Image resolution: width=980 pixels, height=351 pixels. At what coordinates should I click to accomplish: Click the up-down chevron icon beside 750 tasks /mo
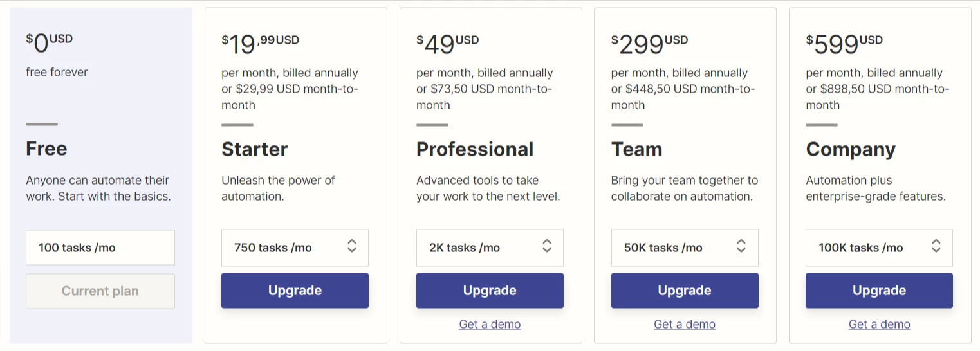pyautogui.click(x=352, y=246)
